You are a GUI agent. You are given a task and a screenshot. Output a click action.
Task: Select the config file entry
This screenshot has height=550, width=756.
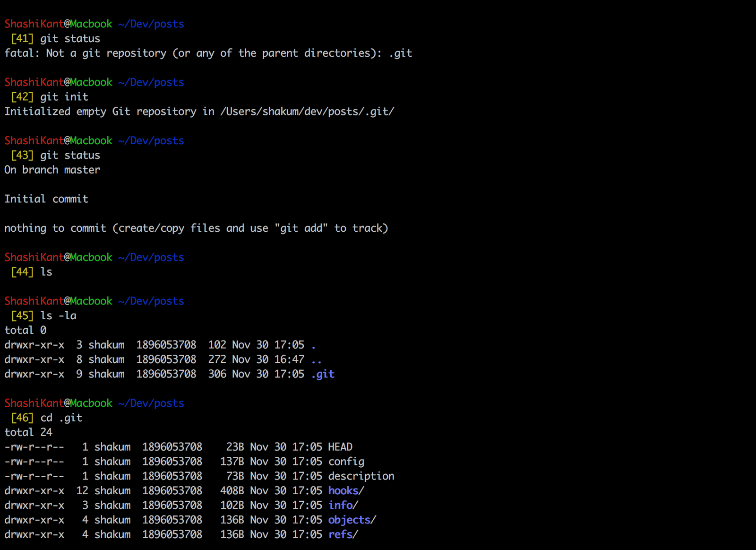pos(346,461)
